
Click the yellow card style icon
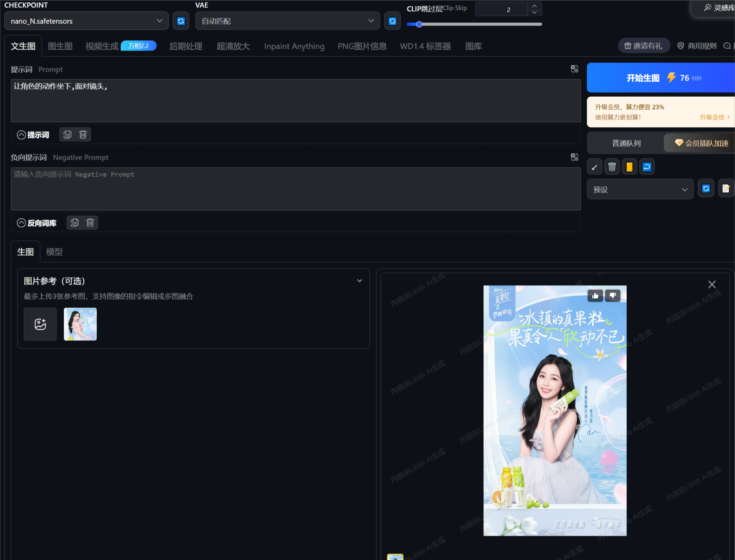[629, 167]
